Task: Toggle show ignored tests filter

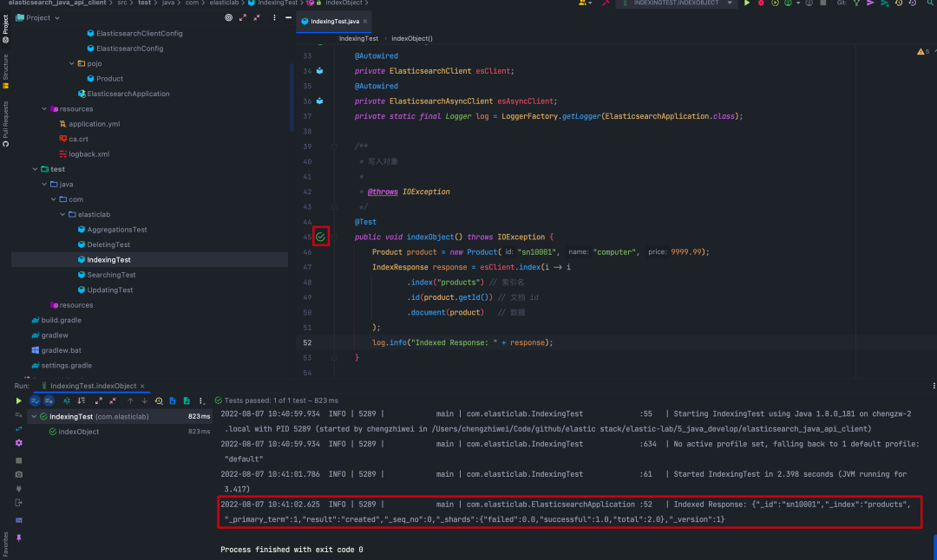Action: point(49,400)
